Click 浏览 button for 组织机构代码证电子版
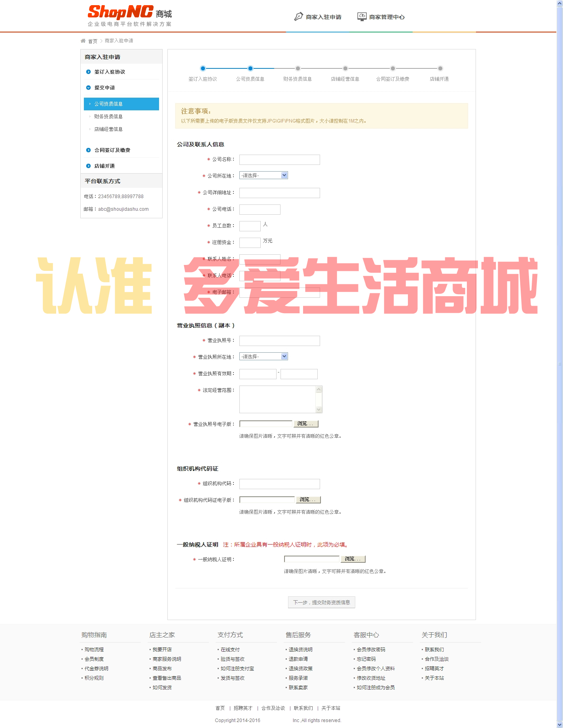 [x=308, y=499]
